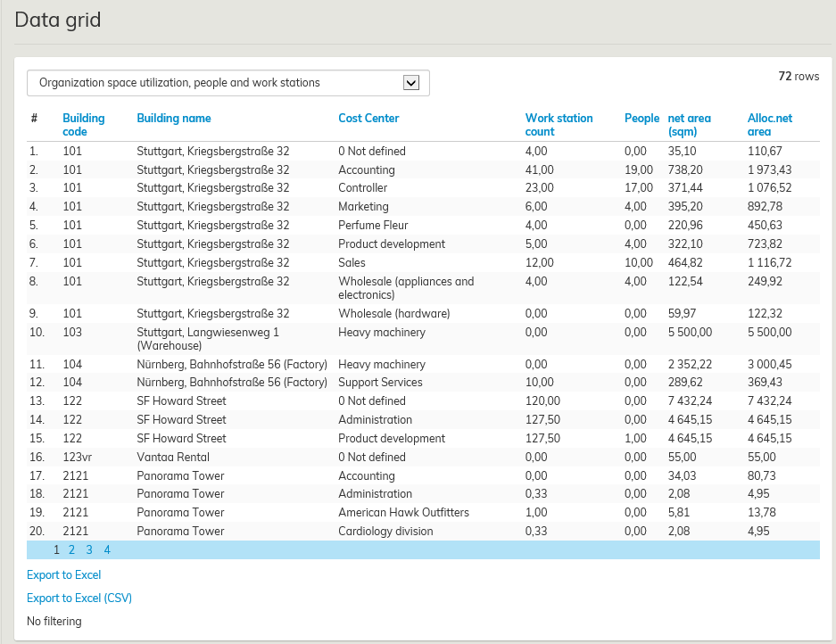Sort by People column header
The width and height of the screenshot is (836, 644).
[641, 118]
